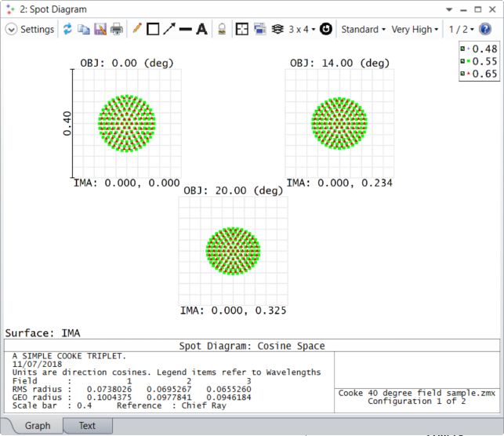The image size is (504, 436).
Task: Click 'A SIMPLE COOKE TRIPLET.' text
Action: pos(69,356)
